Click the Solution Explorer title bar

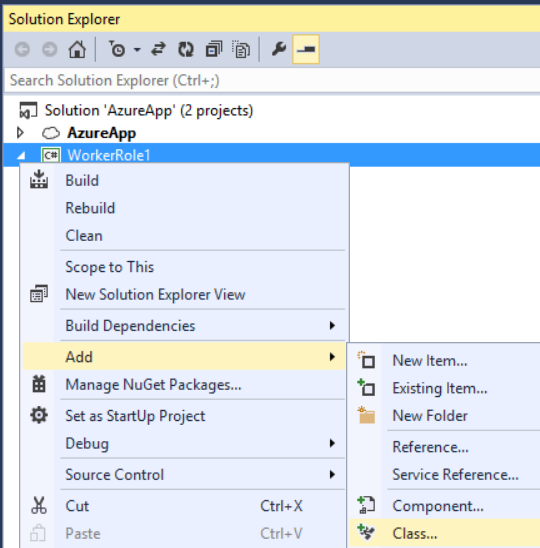coord(272,19)
